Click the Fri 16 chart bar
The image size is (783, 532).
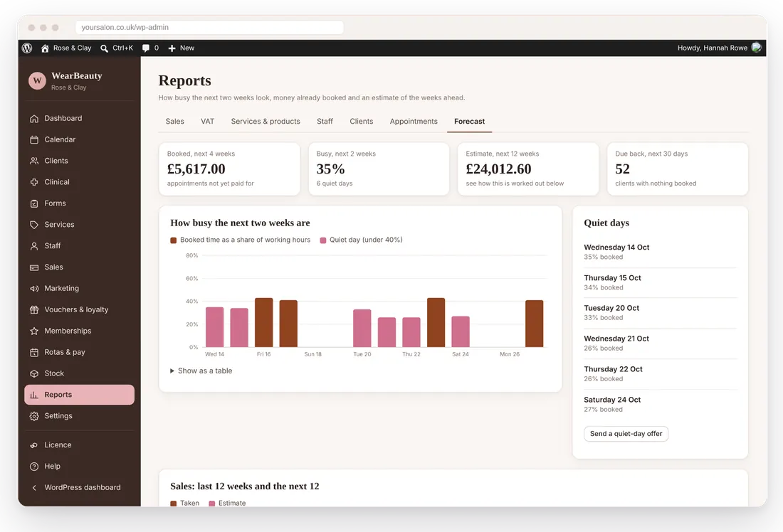click(263, 322)
